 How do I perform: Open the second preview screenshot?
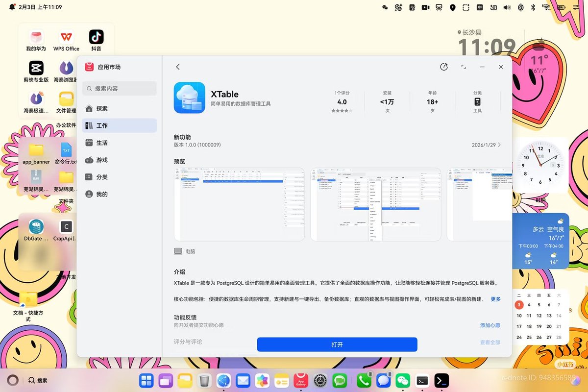pyautogui.click(x=376, y=204)
